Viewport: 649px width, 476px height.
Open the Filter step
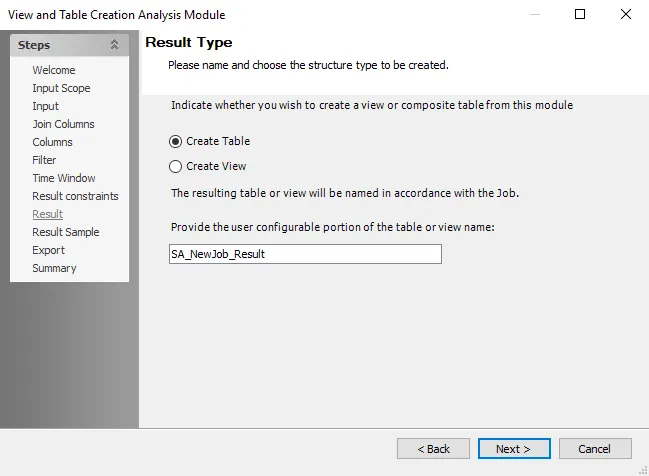pos(44,160)
